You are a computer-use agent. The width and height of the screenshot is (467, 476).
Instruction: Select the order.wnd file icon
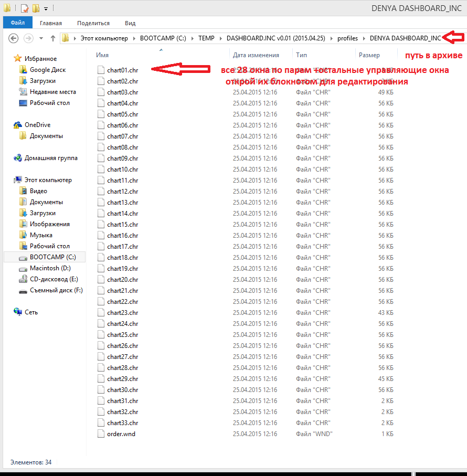pyautogui.click(x=101, y=434)
